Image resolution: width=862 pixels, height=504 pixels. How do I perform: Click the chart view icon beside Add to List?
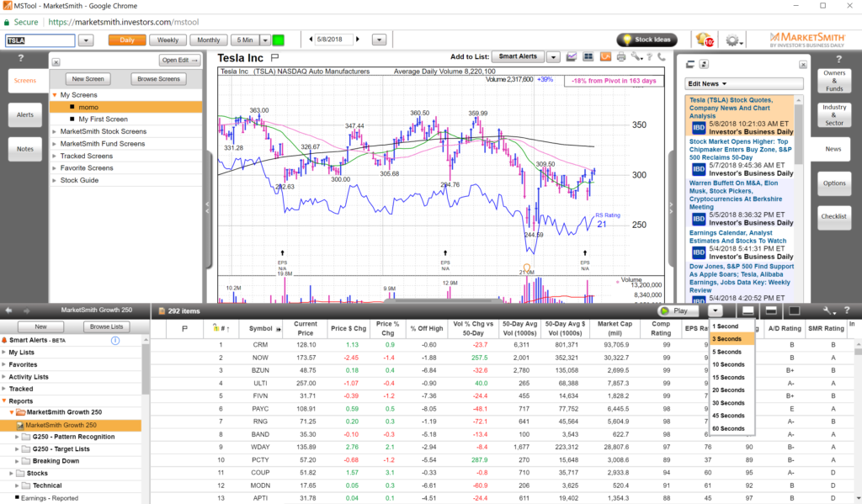coord(572,56)
